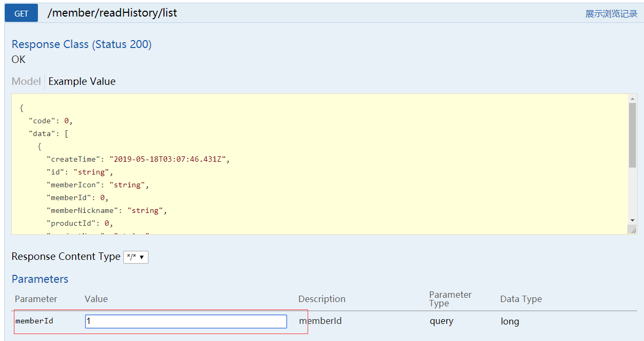The image size is (644, 341).
Task: Select the Example Value tab
Action: (82, 82)
